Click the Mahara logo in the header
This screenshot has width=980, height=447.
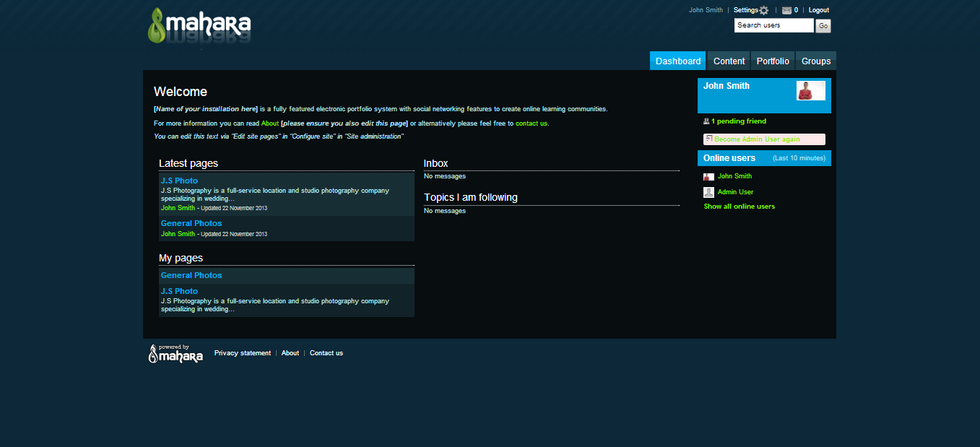point(199,27)
